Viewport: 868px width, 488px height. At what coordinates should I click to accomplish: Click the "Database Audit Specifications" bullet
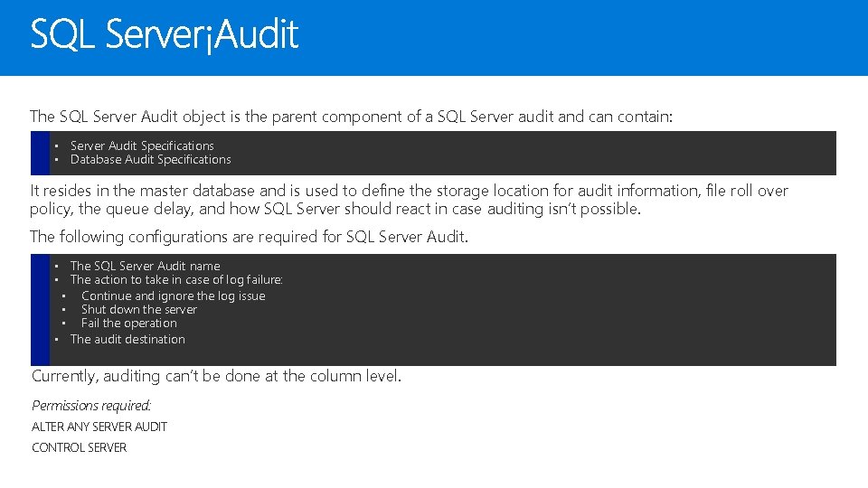coord(150,160)
